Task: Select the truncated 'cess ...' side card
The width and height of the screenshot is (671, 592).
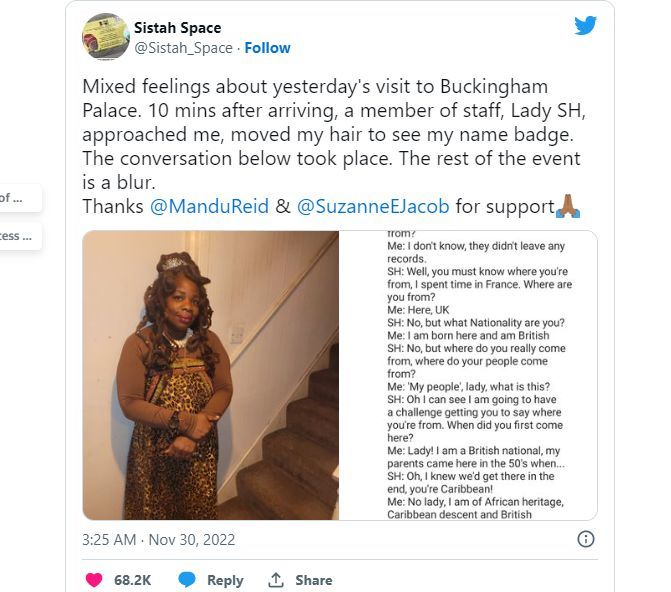Action: 19,236
